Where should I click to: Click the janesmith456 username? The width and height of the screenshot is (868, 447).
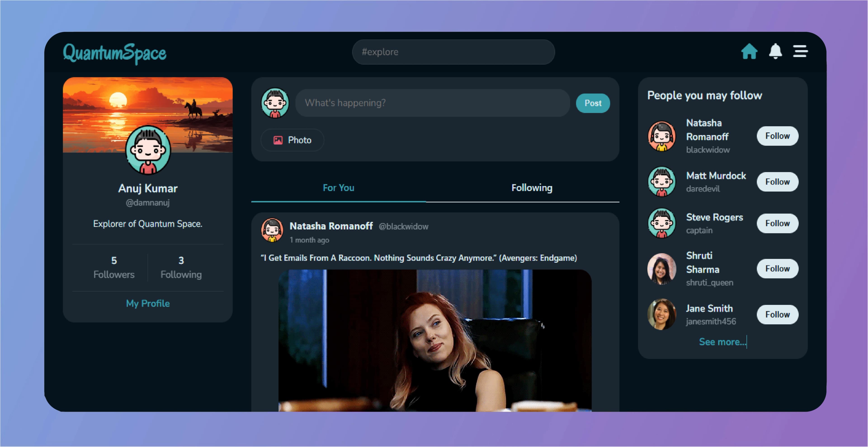coord(711,321)
